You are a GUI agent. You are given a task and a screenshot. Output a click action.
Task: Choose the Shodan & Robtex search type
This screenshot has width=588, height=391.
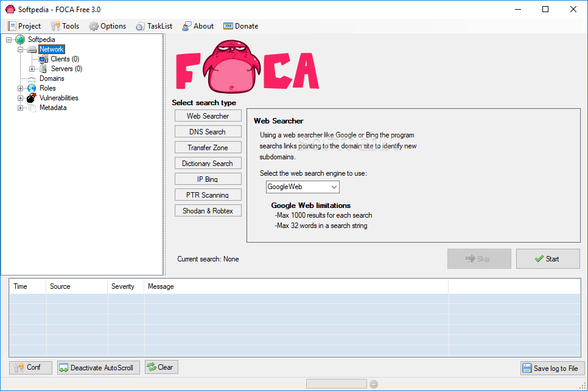pyautogui.click(x=208, y=211)
